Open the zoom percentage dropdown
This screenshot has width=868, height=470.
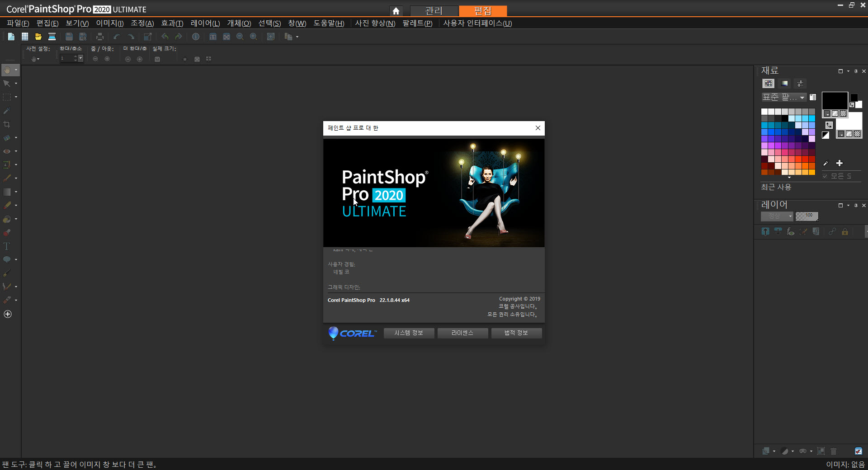click(x=81, y=58)
